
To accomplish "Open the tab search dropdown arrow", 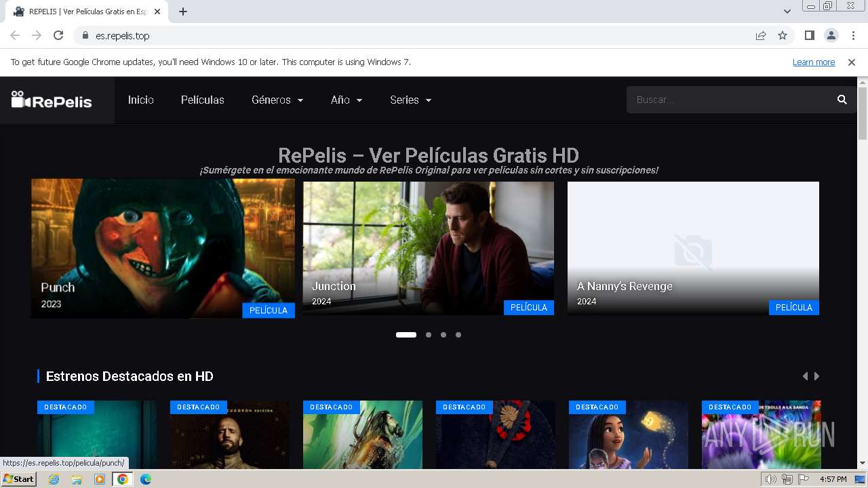I will click(787, 12).
